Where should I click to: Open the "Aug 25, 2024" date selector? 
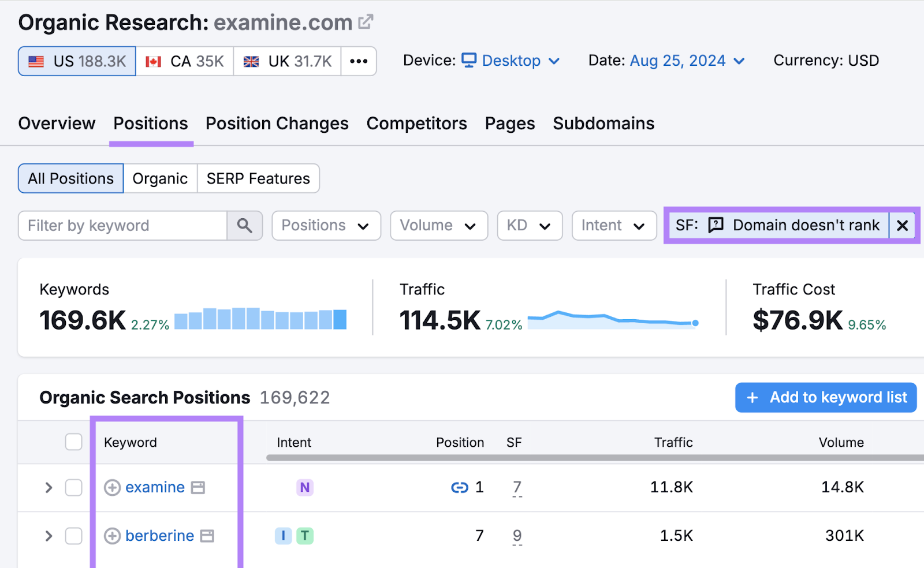coord(677,60)
